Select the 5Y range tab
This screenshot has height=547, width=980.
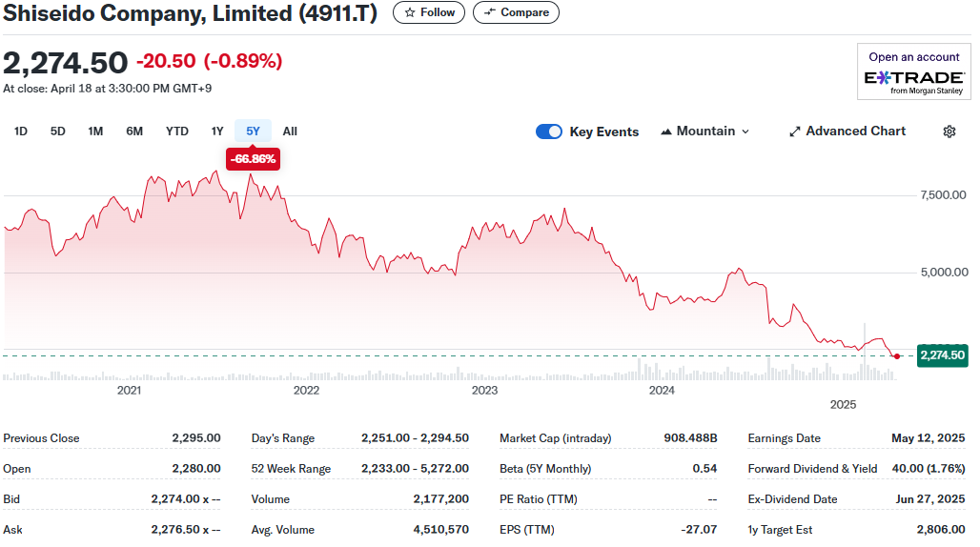pyautogui.click(x=253, y=132)
